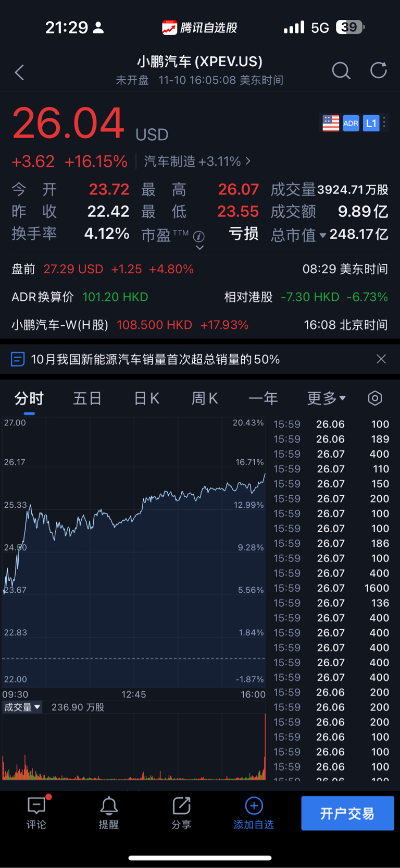The width and height of the screenshot is (400, 868).
Task: Tap the L1 quote level badge
Action: [x=371, y=123]
